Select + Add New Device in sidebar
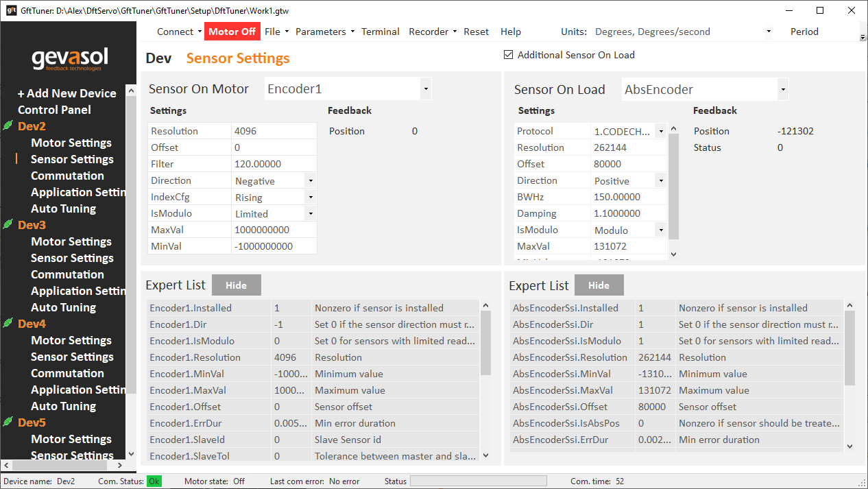868x489 pixels. [x=67, y=93]
